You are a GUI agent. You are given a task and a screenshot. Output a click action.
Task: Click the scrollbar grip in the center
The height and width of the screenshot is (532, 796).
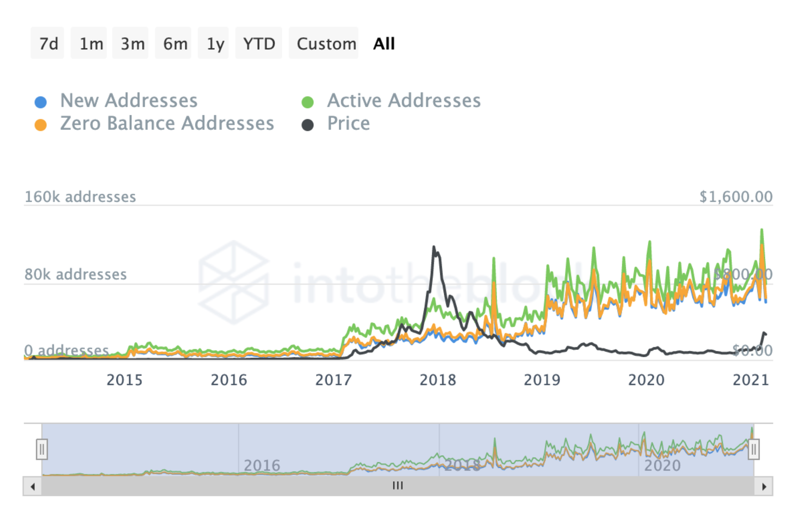click(x=398, y=486)
